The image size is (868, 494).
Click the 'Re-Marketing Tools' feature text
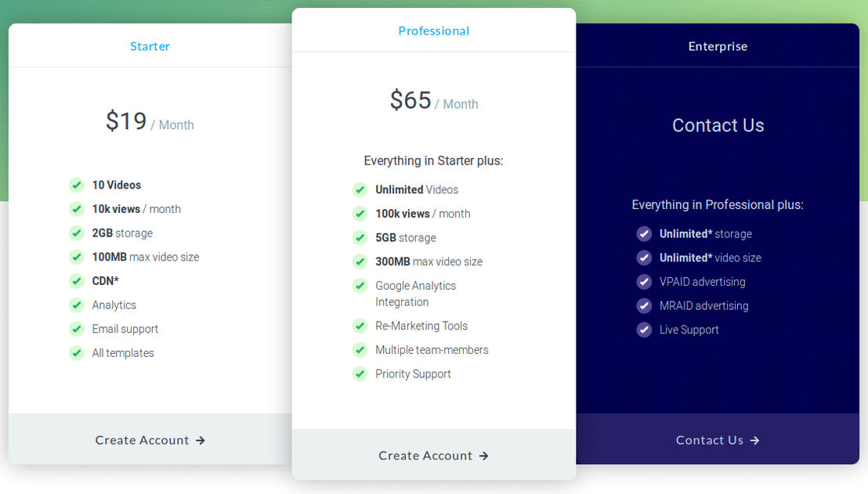421,326
